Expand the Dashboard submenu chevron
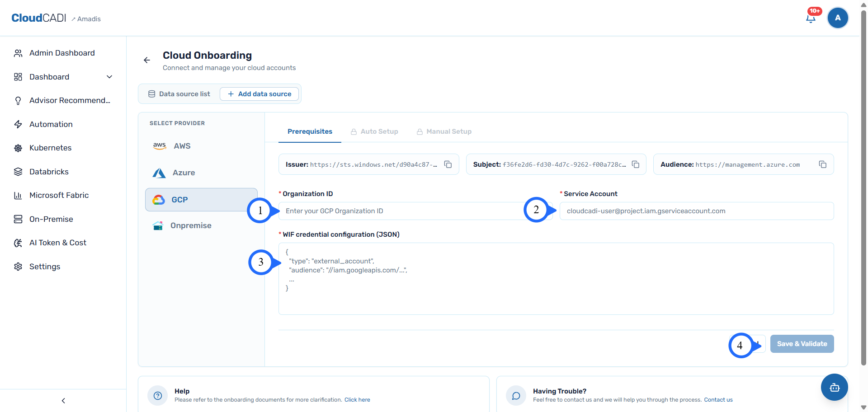 click(109, 77)
